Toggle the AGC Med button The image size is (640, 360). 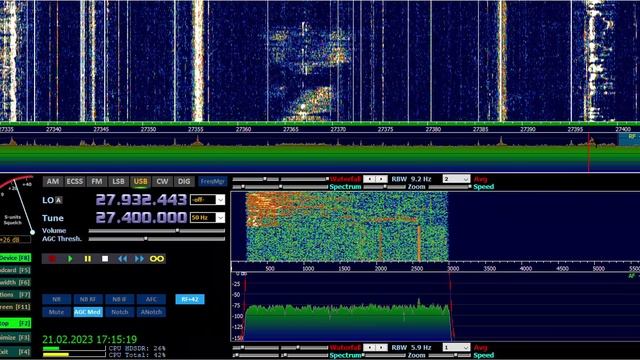(88, 312)
